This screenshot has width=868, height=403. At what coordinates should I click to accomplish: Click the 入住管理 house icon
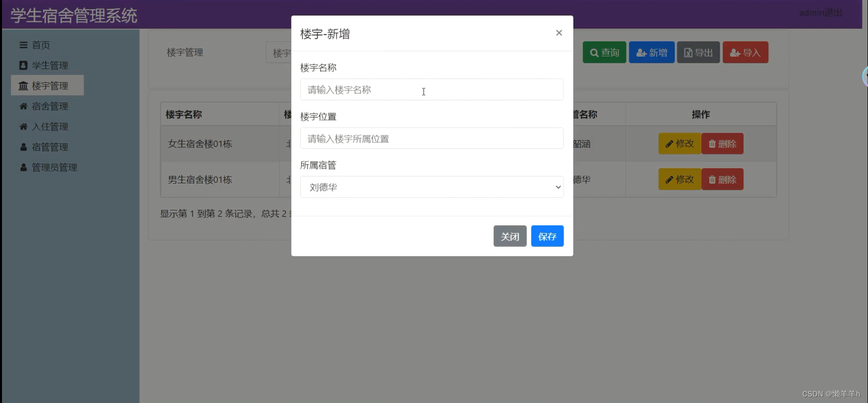click(x=23, y=126)
